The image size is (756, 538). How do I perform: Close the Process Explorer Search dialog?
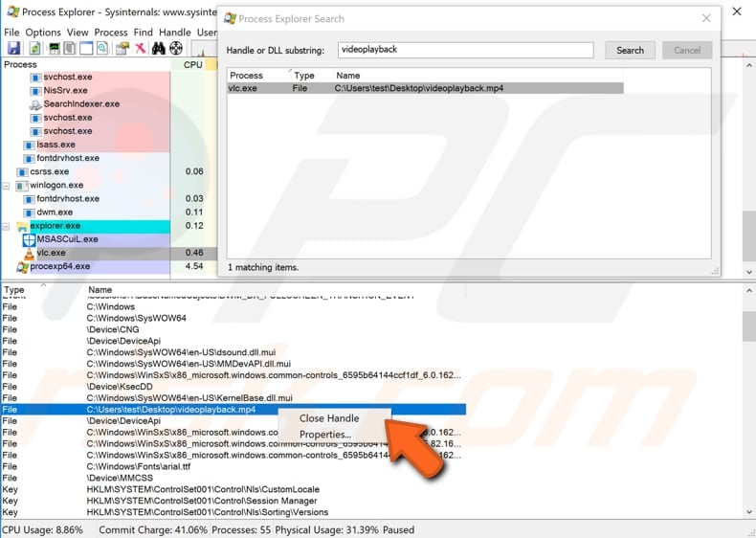coord(706,18)
